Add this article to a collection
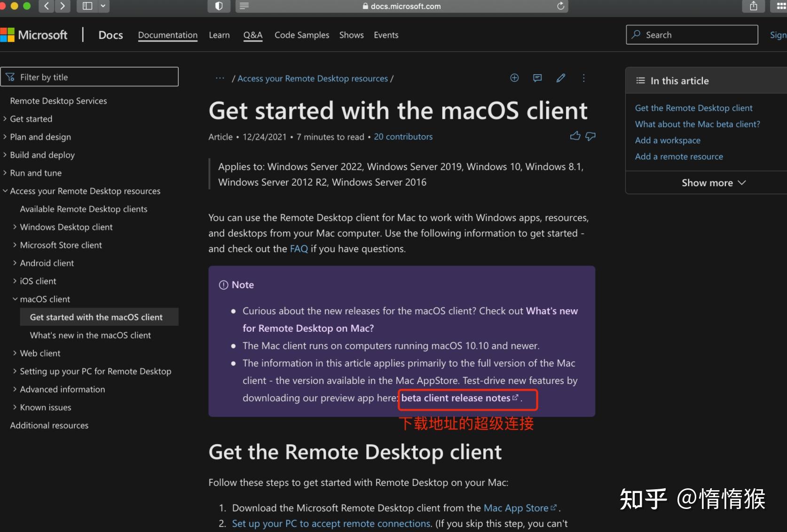787x532 pixels. 514,78
